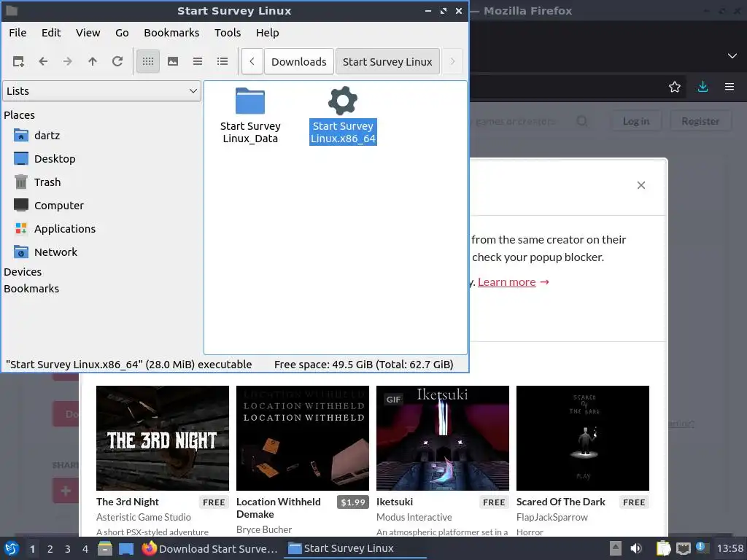Switch to compact view mode

198,61
